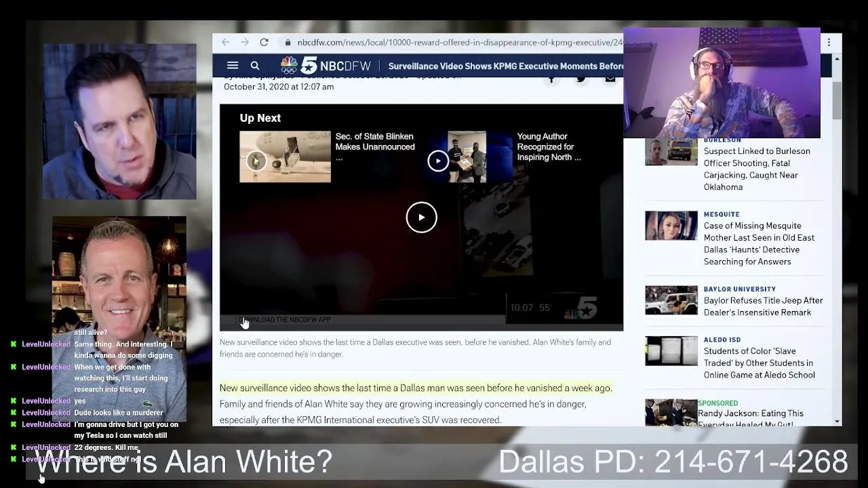Screen dimensions: 868x488
Task: Open Baylor Refuses Title Jeep story
Action: click(x=763, y=306)
